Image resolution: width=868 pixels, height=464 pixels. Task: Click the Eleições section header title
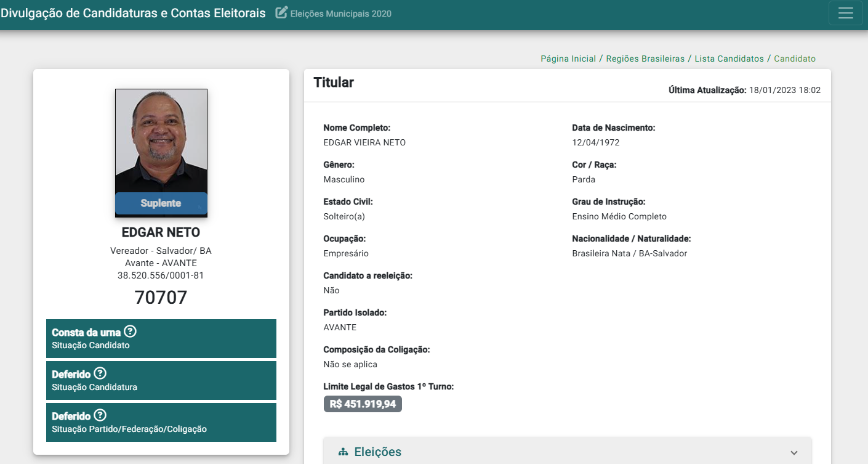(x=377, y=452)
